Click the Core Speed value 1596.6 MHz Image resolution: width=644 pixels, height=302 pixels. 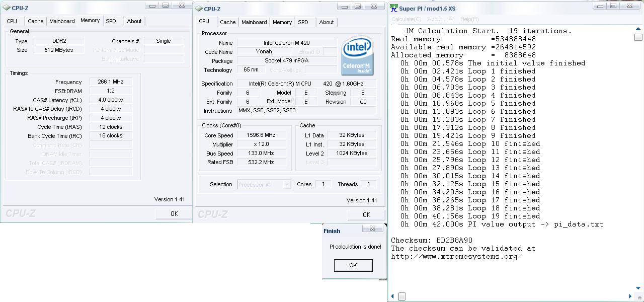262,135
